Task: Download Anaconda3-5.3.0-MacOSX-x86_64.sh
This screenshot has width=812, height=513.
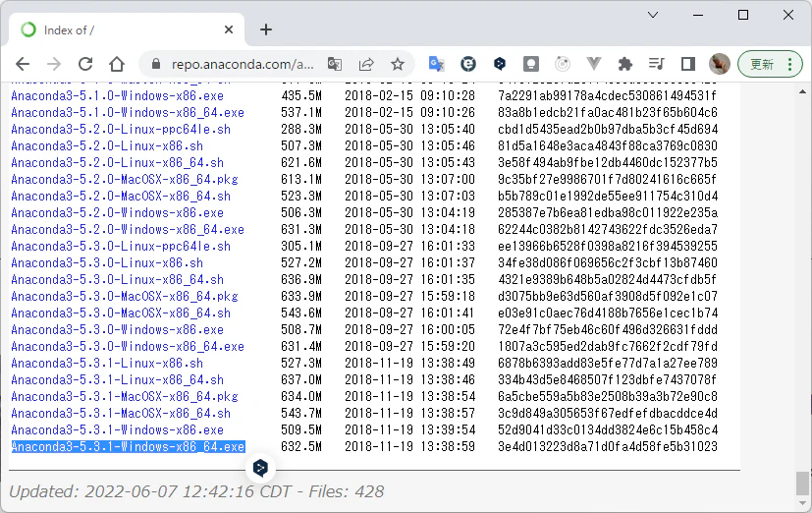Action: pos(121,313)
